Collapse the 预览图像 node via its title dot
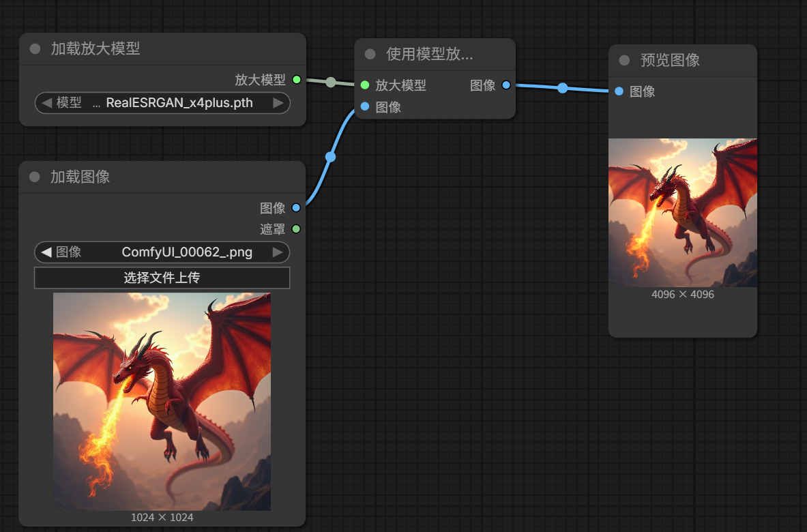The image size is (807, 532). (x=624, y=61)
